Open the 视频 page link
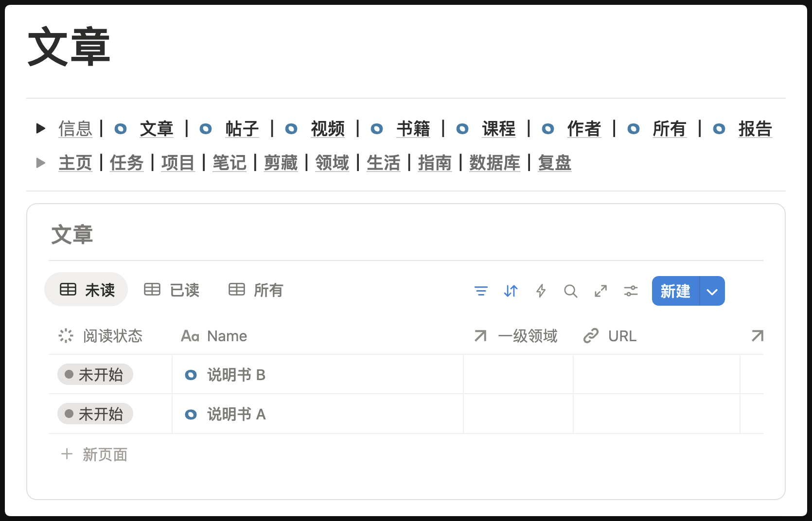This screenshot has width=812, height=521. (x=327, y=129)
